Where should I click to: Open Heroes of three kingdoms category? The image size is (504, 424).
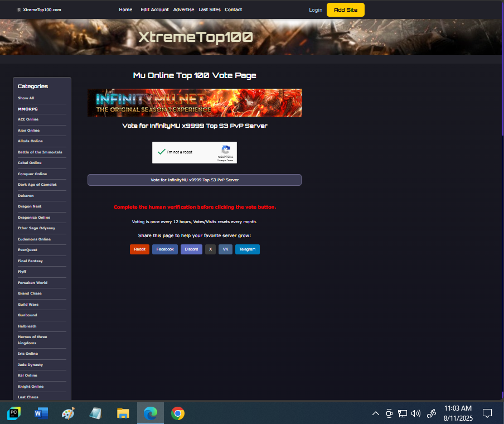point(32,340)
